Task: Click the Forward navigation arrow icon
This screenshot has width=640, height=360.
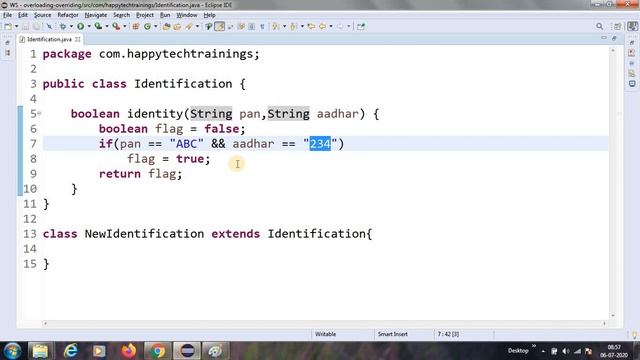Action: pos(340,27)
